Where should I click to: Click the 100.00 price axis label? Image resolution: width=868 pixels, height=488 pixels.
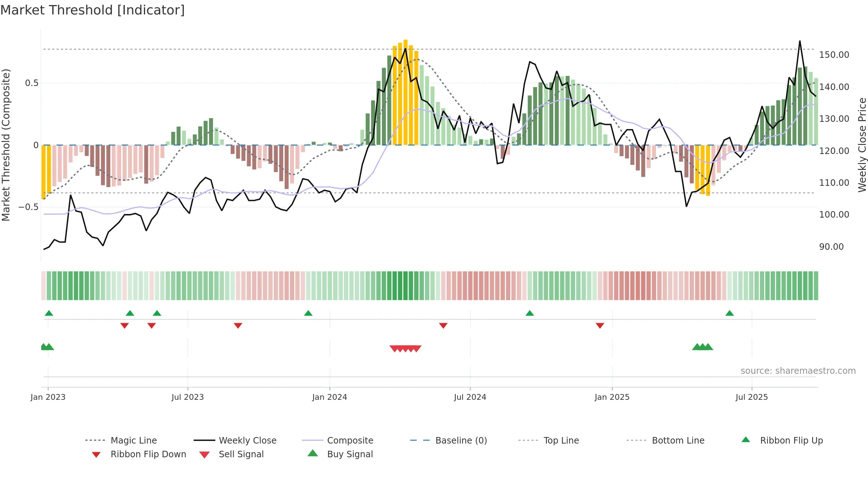point(834,215)
